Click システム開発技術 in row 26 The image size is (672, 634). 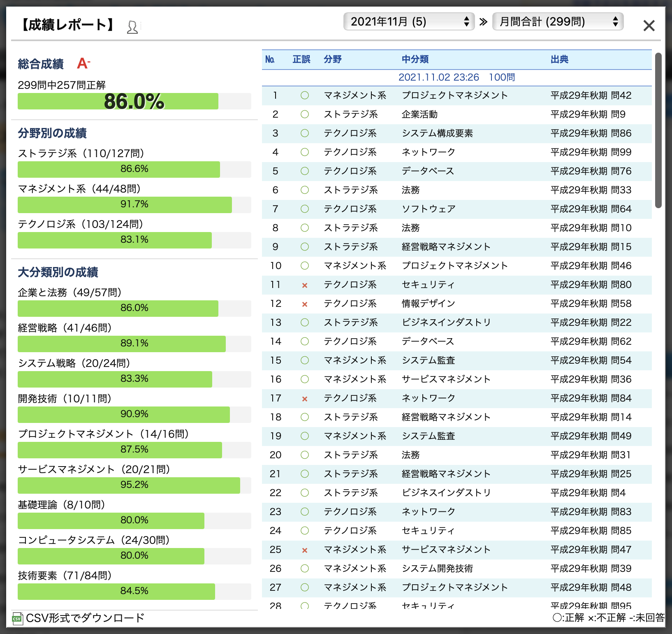pyautogui.click(x=437, y=569)
